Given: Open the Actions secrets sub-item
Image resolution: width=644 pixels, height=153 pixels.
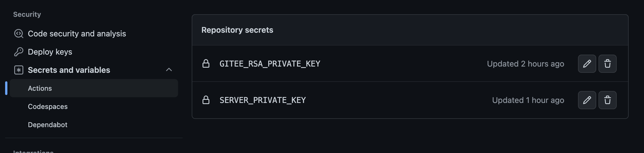Looking at the screenshot, I should [x=94, y=88].
